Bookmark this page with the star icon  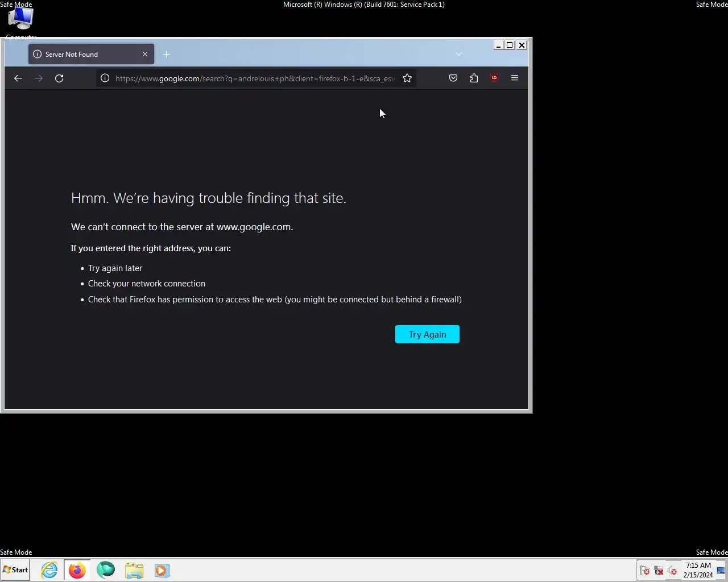[407, 78]
